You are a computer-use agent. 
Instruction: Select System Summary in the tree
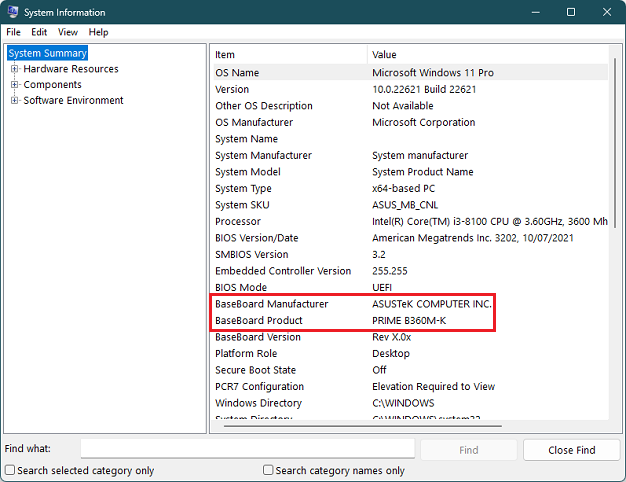48,53
